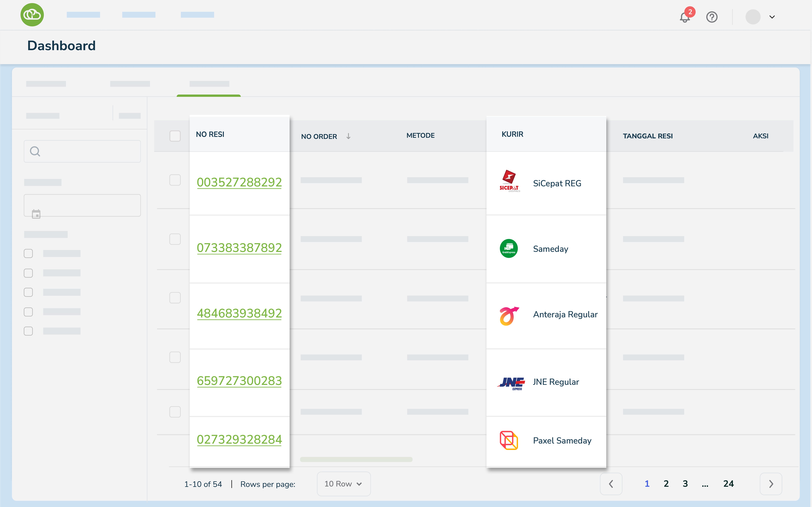Go to page 2 in pagination
The height and width of the screenshot is (507, 812).
pyautogui.click(x=666, y=483)
